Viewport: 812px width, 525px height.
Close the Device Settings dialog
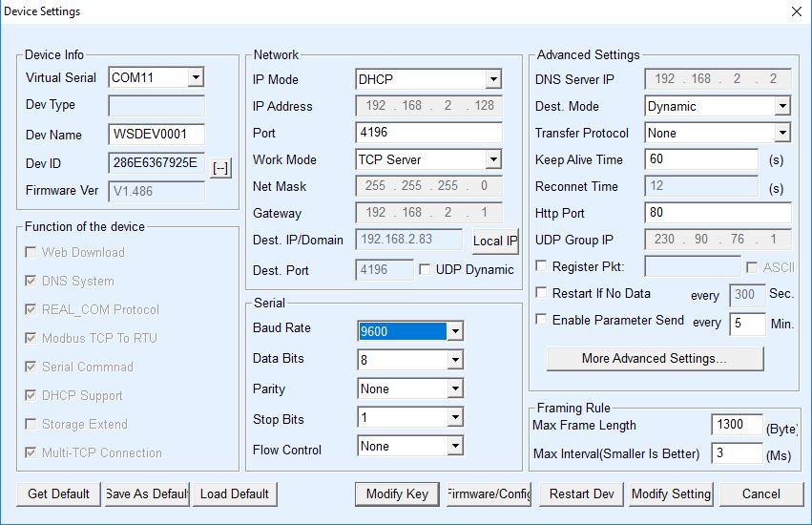pos(797,11)
